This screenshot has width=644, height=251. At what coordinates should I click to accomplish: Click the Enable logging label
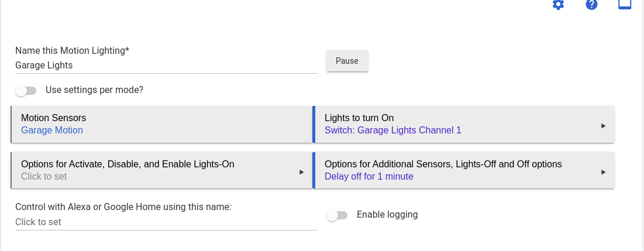(387, 215)
